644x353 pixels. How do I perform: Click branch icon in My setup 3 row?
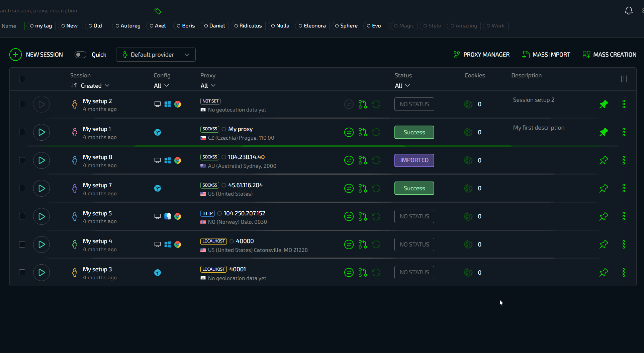pos(363,273)
